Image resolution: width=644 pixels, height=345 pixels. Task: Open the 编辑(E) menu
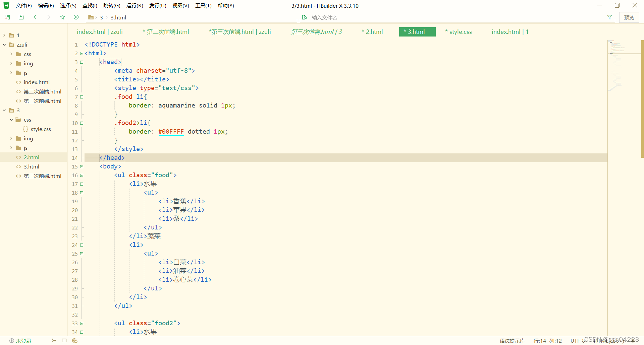click(46, 6)
